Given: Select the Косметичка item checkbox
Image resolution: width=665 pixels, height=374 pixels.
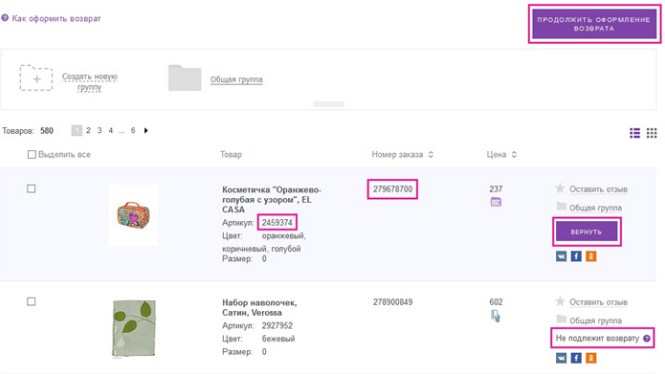Looking at the screenshot, I should 31,189.
